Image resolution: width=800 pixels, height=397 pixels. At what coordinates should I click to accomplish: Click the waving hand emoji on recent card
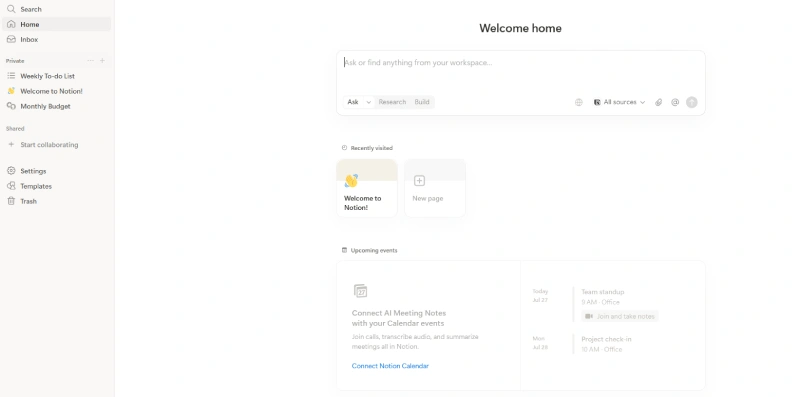(351, 181)
